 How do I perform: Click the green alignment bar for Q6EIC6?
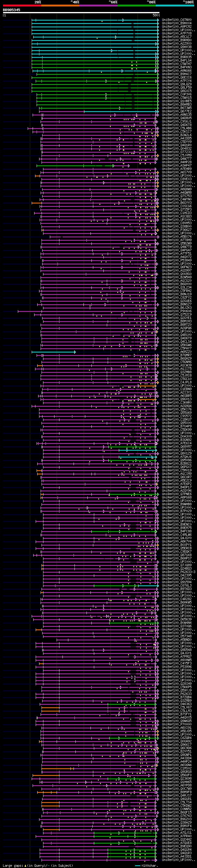click(95, 78)
